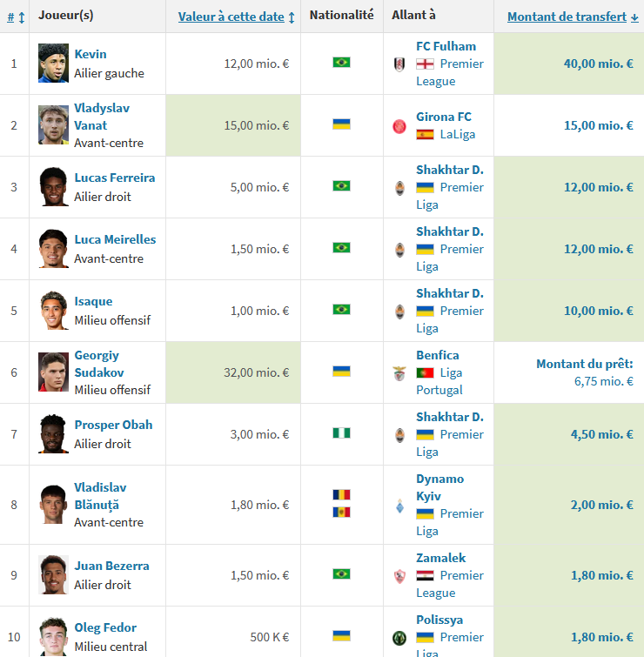Image resolution: width=644 pixels, height=657 pixels.
Task: Click Nigeria flag in Prosper Obah's row
Action: (341, 432)
